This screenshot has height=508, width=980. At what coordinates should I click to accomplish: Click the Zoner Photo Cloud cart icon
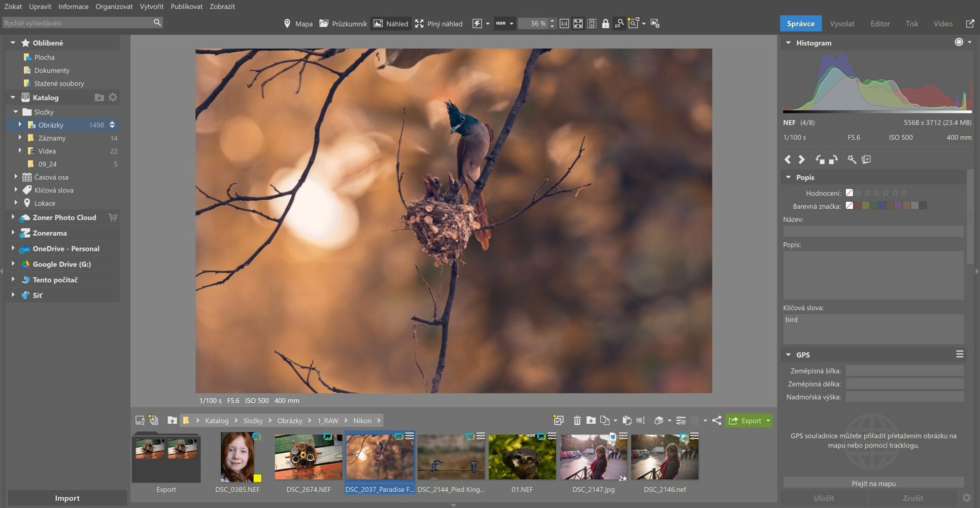click(113, 217)
